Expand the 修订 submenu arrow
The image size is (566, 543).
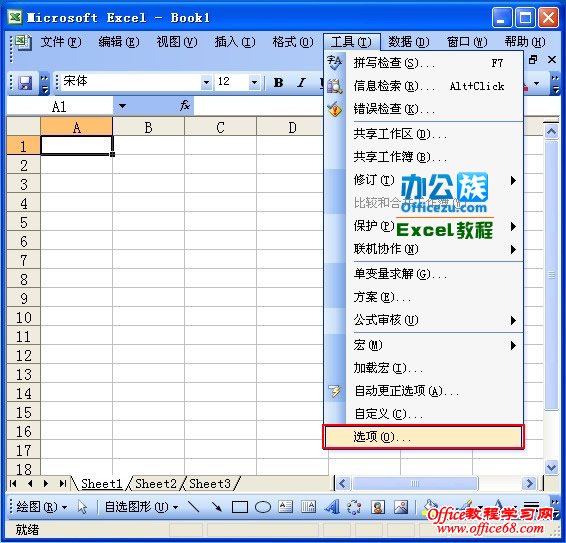coord(513,180)
